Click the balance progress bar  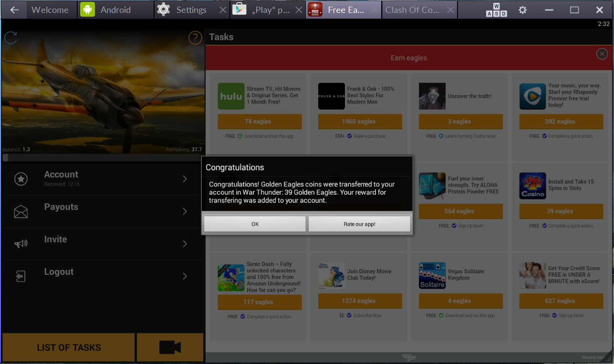(103, 157)
